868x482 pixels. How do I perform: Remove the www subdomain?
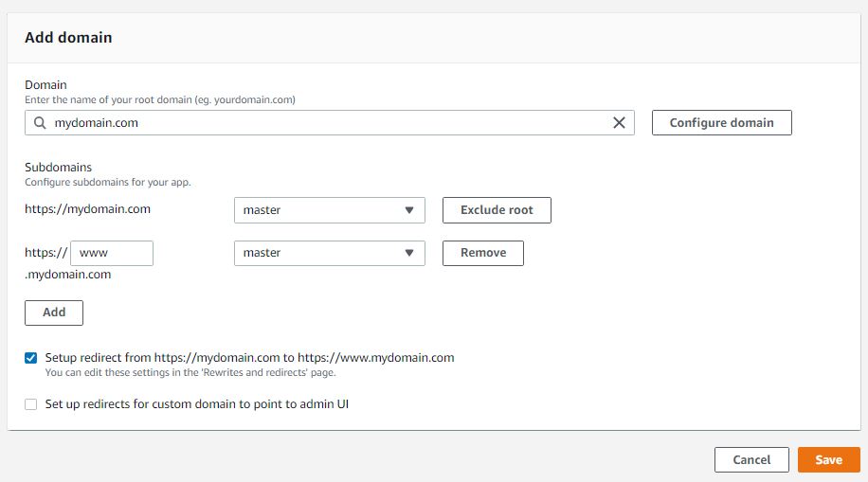tap(482, 253)
